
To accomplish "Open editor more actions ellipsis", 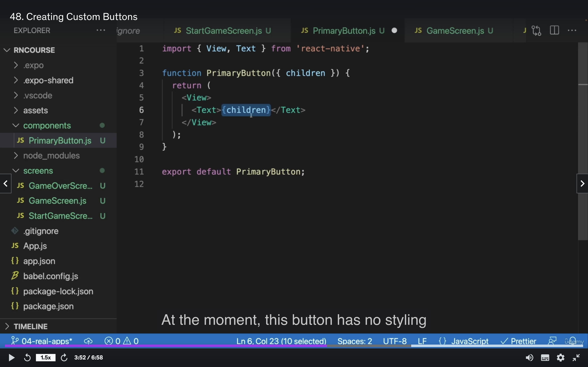I will pos(572,30).
